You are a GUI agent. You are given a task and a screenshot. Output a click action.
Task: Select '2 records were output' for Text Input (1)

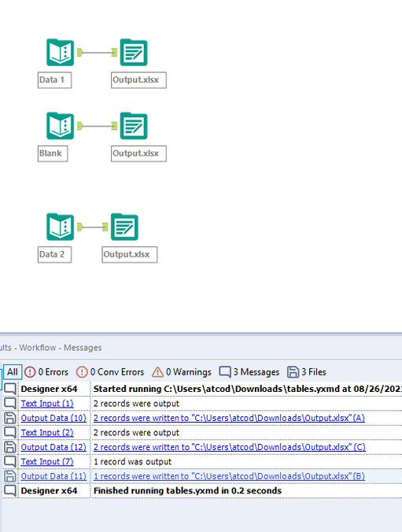click(x=136, y=404)
